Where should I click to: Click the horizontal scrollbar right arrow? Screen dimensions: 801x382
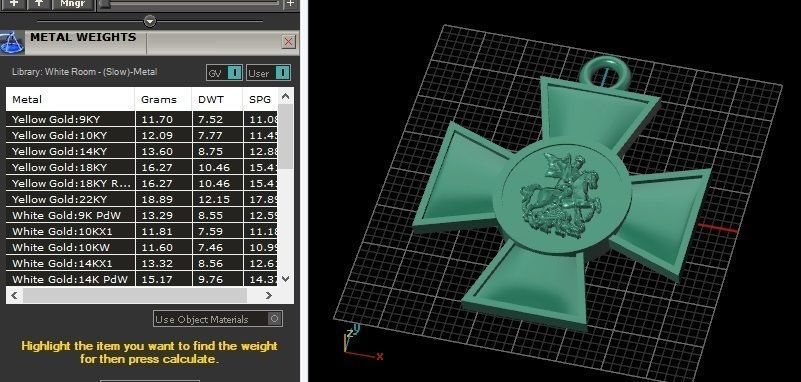coord(269,295)
